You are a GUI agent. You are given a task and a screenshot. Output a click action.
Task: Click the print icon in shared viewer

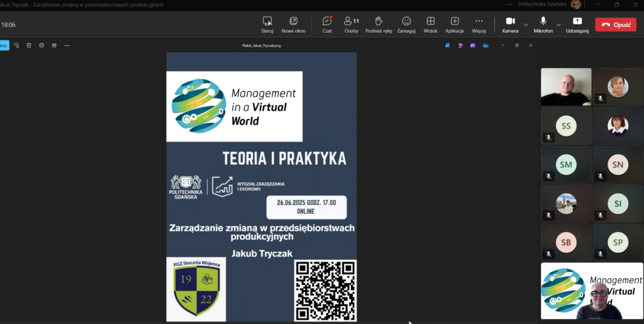pyautogui.click(x=42, y=45)
